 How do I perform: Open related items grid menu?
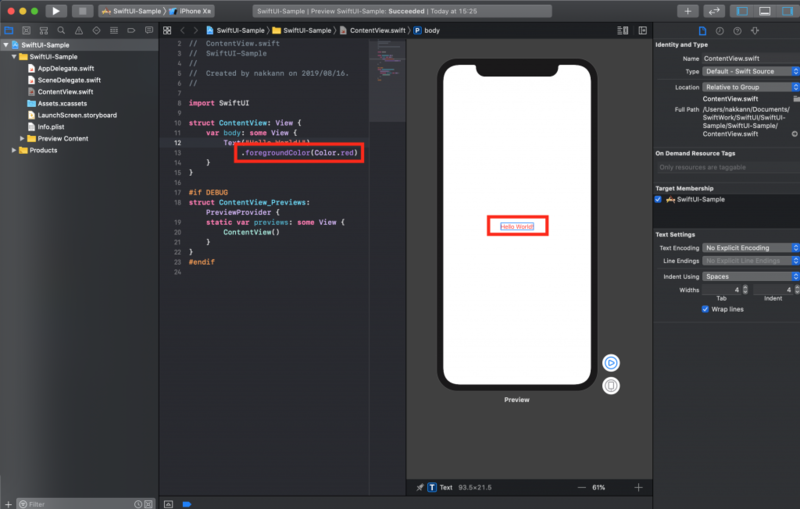pyautogui.click(x=167, y=31)
